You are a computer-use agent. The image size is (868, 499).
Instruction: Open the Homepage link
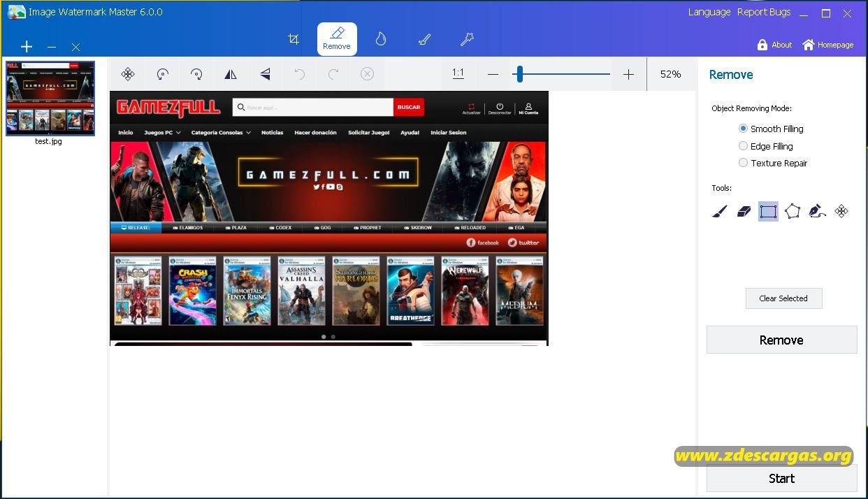pyautogui.click(x=828, y=45)
